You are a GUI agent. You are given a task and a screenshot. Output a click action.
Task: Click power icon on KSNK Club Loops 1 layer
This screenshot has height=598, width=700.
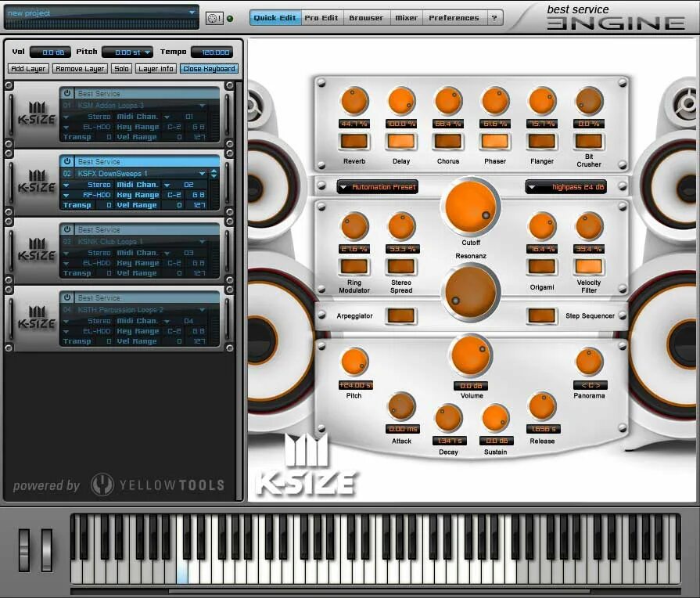coord(67,229)
